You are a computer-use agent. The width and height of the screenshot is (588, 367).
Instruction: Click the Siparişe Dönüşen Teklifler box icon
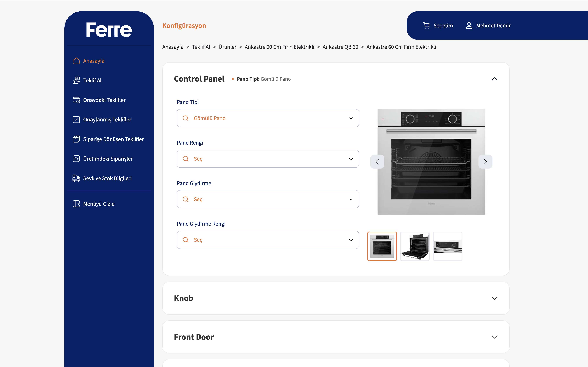click(x=76, y=139)
